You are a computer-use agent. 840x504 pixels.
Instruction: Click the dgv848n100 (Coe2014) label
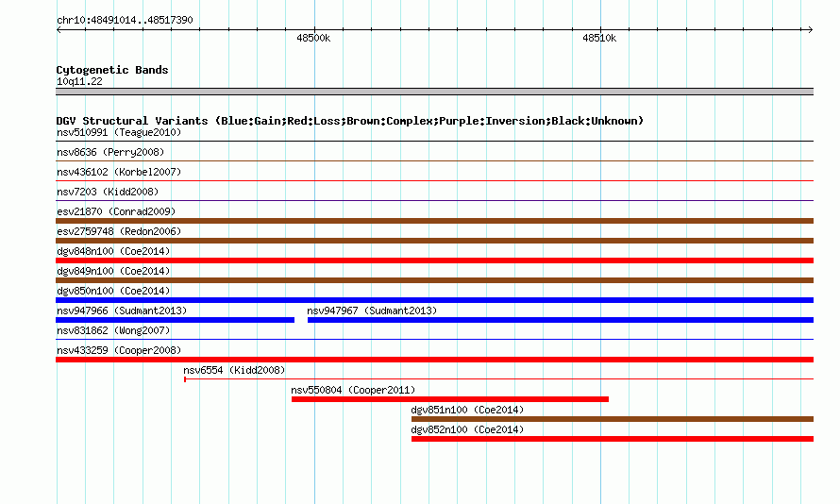[x=113, y=251]
